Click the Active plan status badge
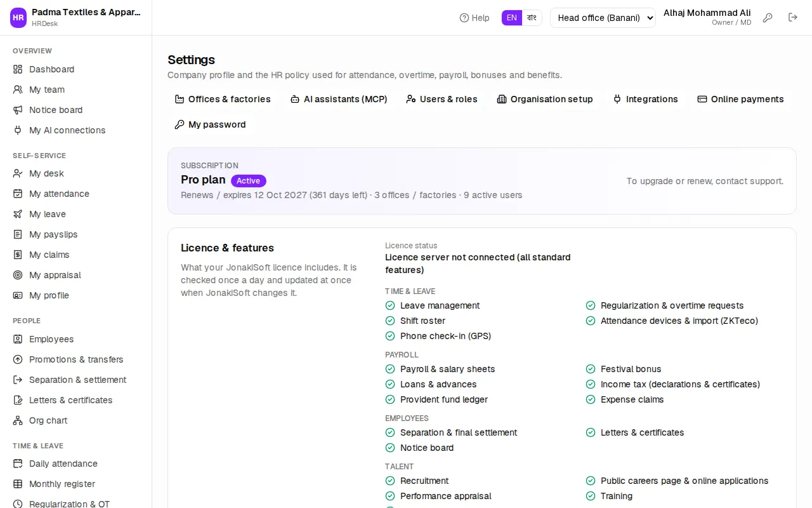 point(249,181)
